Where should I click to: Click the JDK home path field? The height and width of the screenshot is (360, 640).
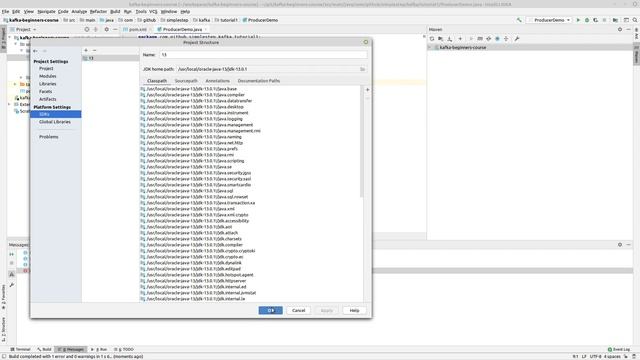click(267, 69)
